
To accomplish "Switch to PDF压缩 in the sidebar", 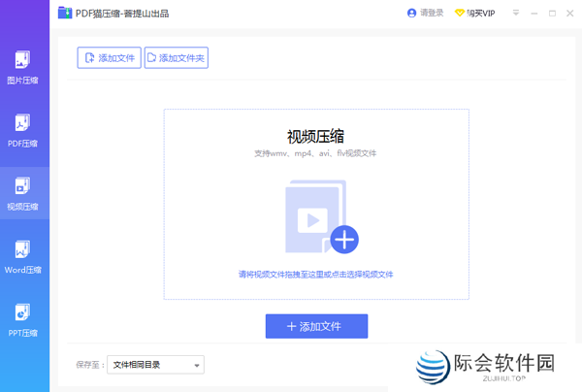I will click(x=23, y=129).
